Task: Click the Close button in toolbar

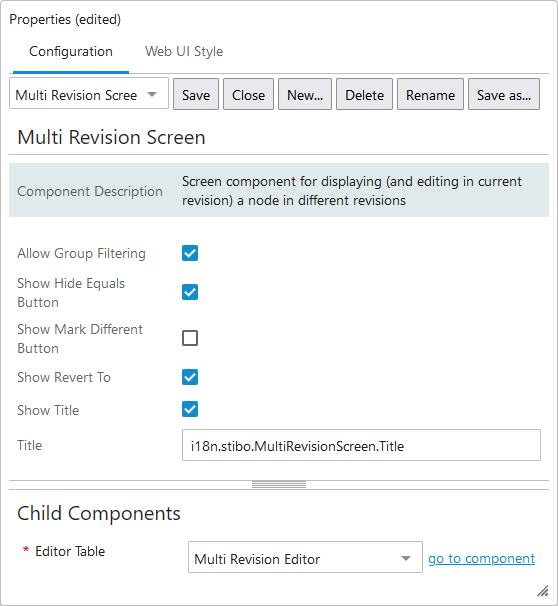Action: (x=248, y=94)
